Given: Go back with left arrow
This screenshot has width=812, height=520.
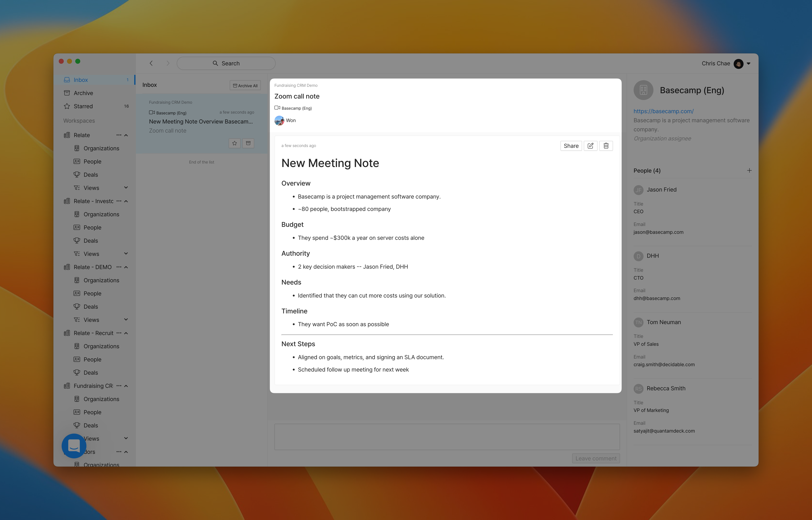Looking at the screenshot, I should pyautogui.click(x=151, y=64).
